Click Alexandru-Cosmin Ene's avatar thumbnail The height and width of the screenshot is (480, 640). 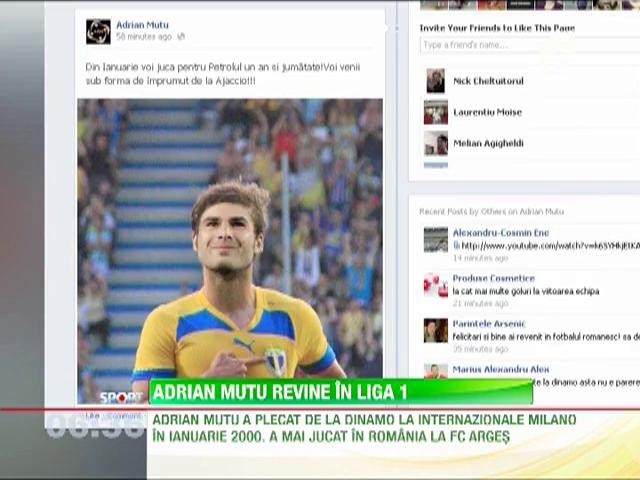[x=436, y=240]
